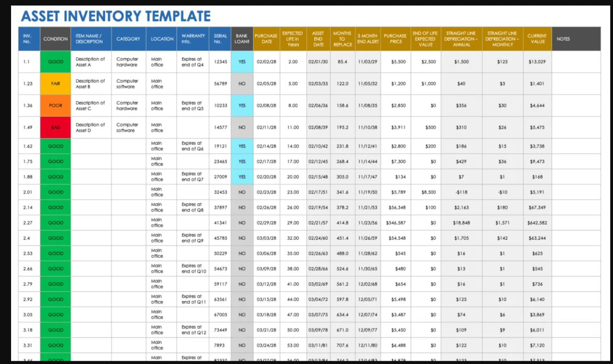The width and height of the screenshot is (613, 364).
Task: Click YES bank loan cell in row 1.1
Action: point(242,62)
